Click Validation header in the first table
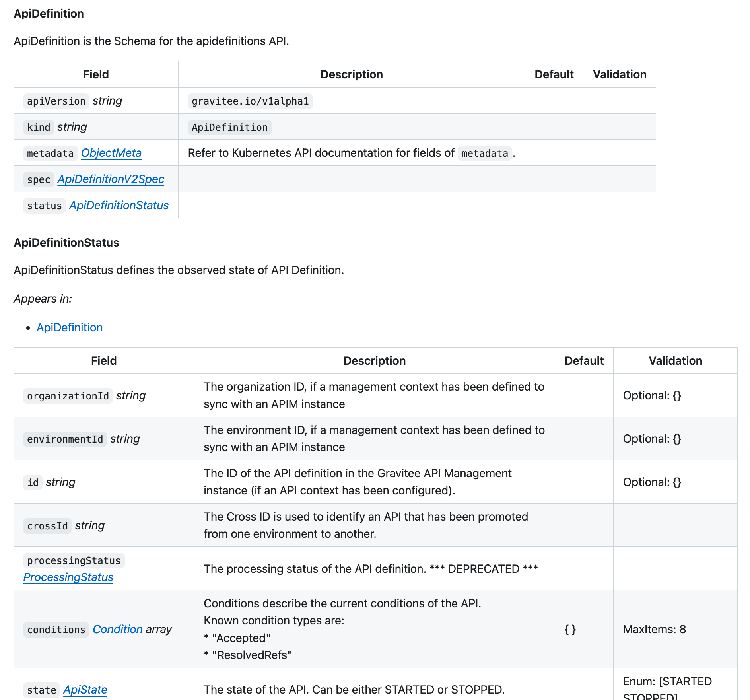The height and width of the screenshot is (700, 750). click(619, 74)
